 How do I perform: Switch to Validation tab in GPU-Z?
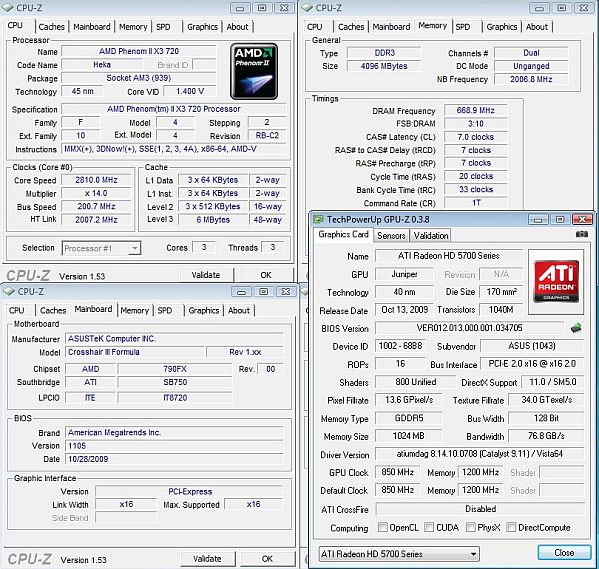tap(431, 235)
